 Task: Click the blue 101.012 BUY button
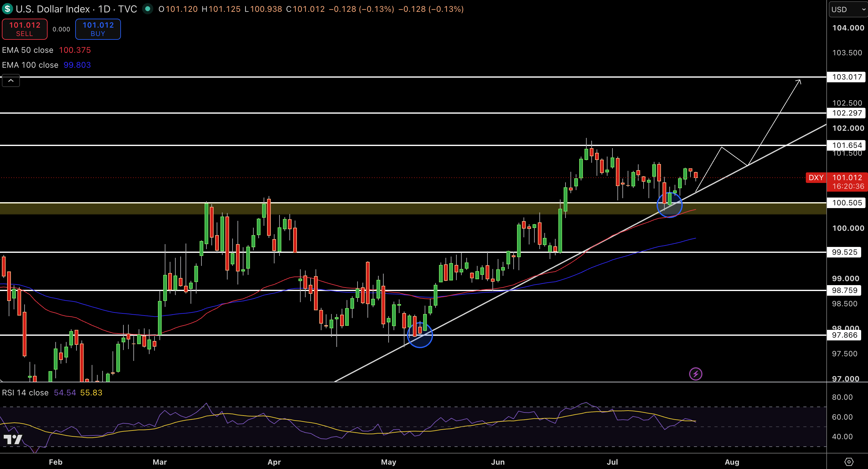coord(98,29)
